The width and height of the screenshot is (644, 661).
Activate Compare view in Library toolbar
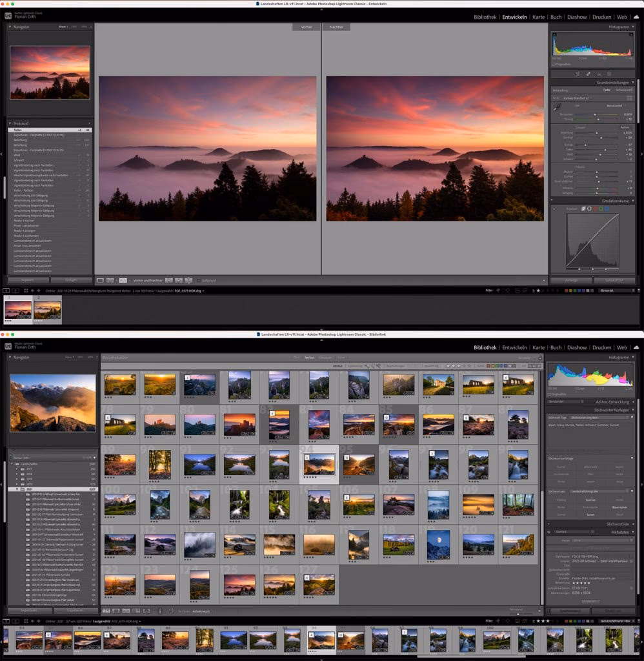125,611
